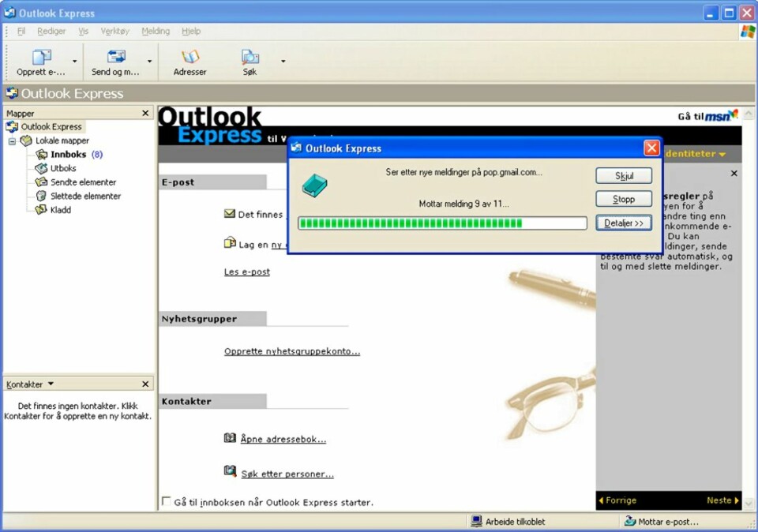Screen dimensions: 758x532
Task: Open the Hjelp menu
Action: [x=191, y=31]
